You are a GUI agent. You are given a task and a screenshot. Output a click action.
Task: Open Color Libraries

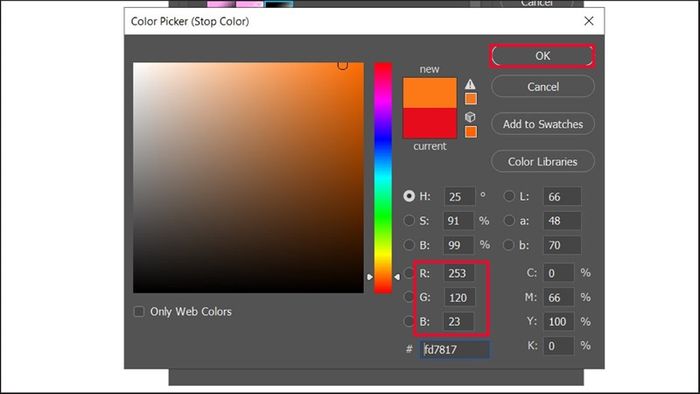(x=542, y=162)
